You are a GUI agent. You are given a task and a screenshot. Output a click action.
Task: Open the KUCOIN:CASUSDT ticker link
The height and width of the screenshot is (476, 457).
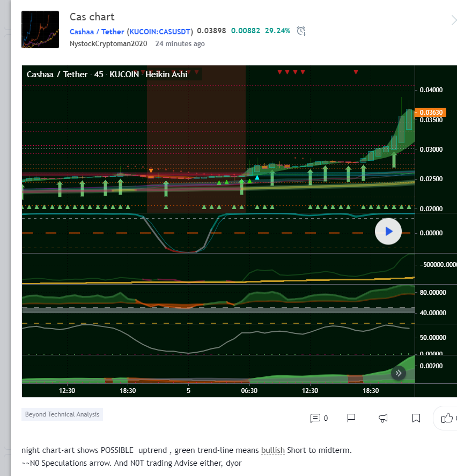click(160, 32)
